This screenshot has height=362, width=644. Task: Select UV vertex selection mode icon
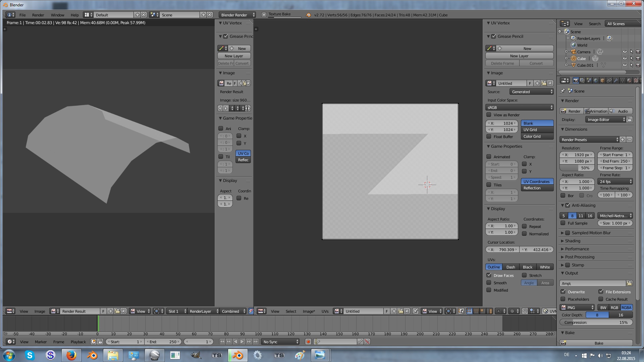click(x=469, y=311)
